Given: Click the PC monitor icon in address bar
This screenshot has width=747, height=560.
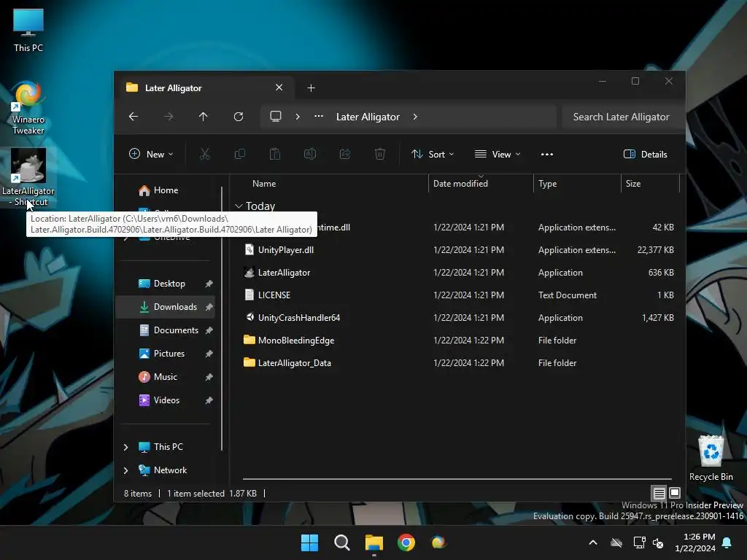Looking at the screenshot, I should 276,117.
